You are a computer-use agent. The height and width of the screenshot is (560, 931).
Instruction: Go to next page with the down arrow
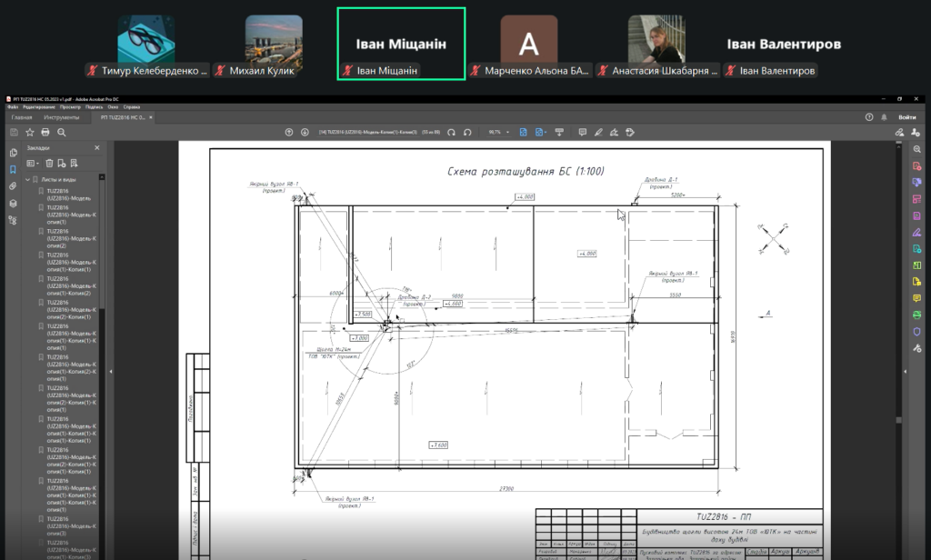[x=305, y=133]
